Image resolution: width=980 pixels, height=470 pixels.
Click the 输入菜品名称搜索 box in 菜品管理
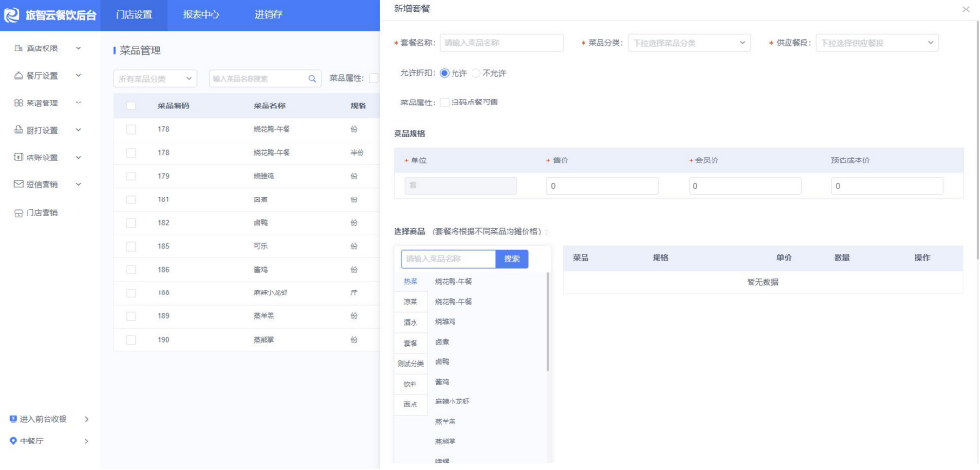[x=265, y=79]
